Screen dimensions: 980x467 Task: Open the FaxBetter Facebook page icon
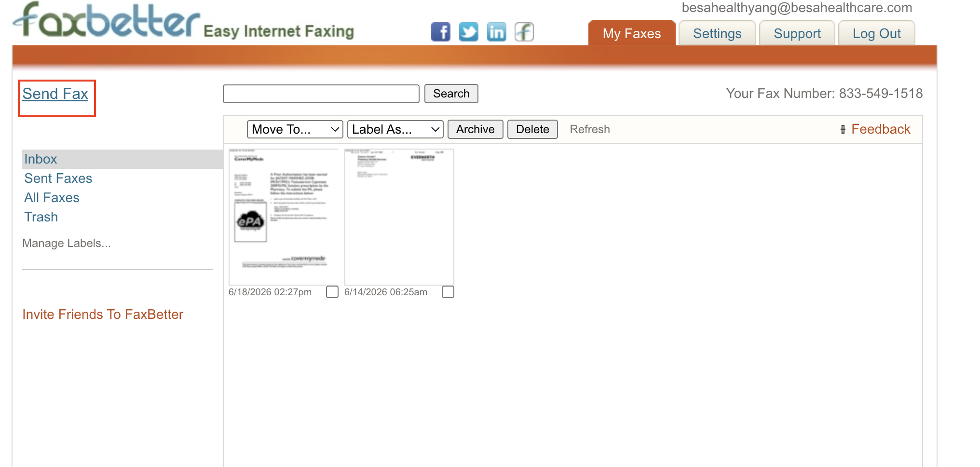click(x=440, y=32)
